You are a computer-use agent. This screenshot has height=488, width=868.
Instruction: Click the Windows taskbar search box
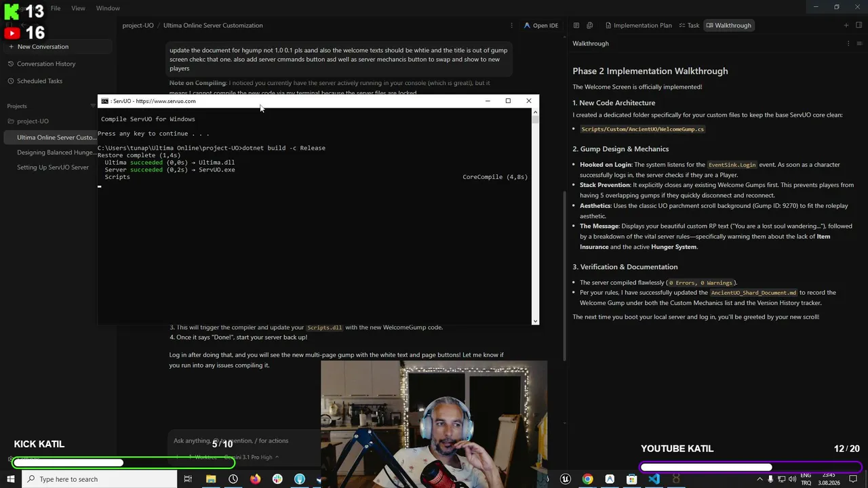coord(100,479)
